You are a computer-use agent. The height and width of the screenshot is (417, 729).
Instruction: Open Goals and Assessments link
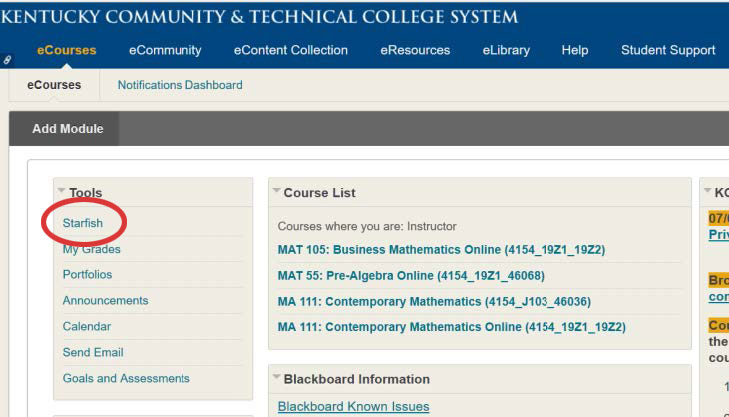click(126, 378)
